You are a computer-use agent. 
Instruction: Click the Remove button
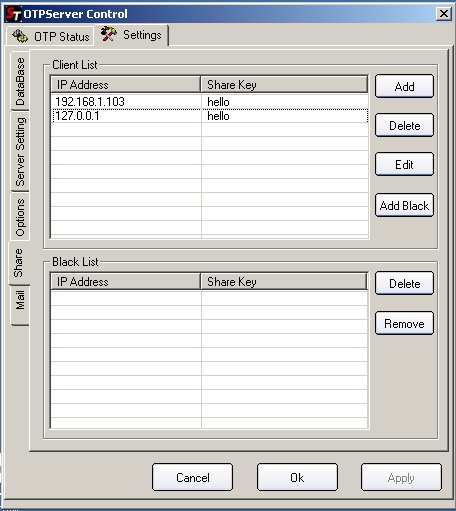[404, 323]
